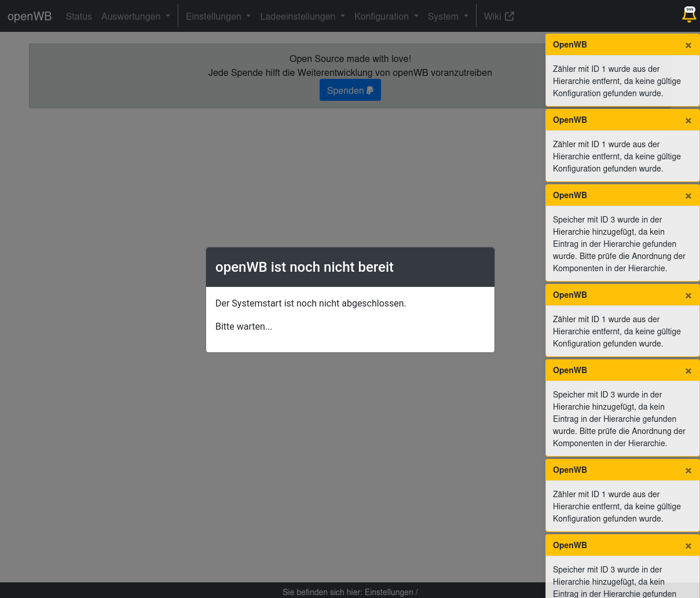Go to the openWB home brand link

(x=30, y=16)
